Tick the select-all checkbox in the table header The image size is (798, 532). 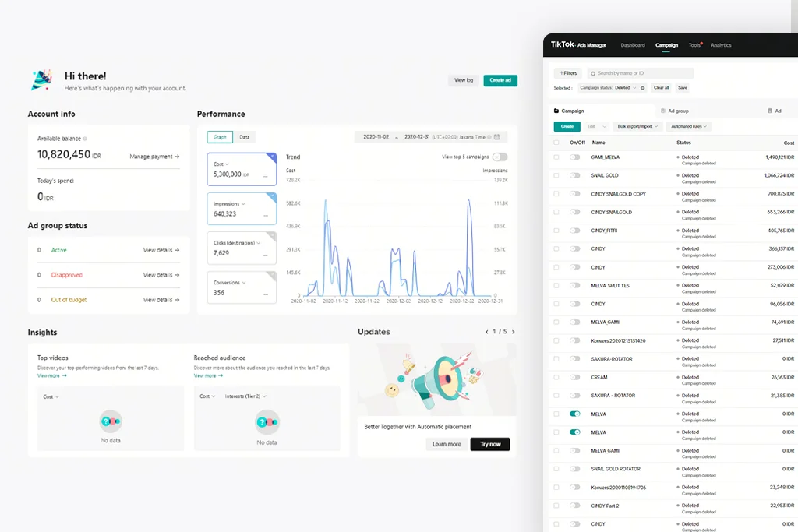pos(556,143)
